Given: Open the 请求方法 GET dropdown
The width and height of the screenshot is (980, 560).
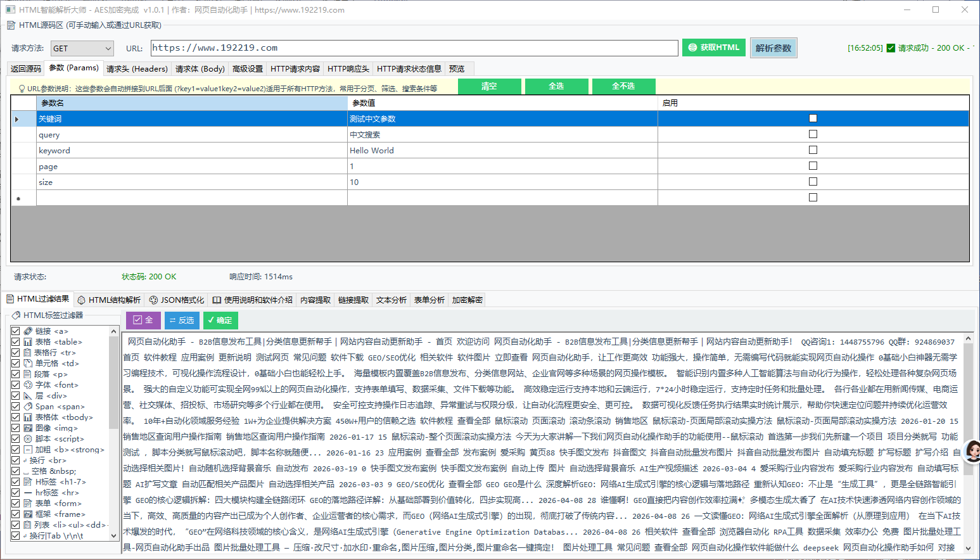Looking at the screenshot, I should tap(108, 49).
